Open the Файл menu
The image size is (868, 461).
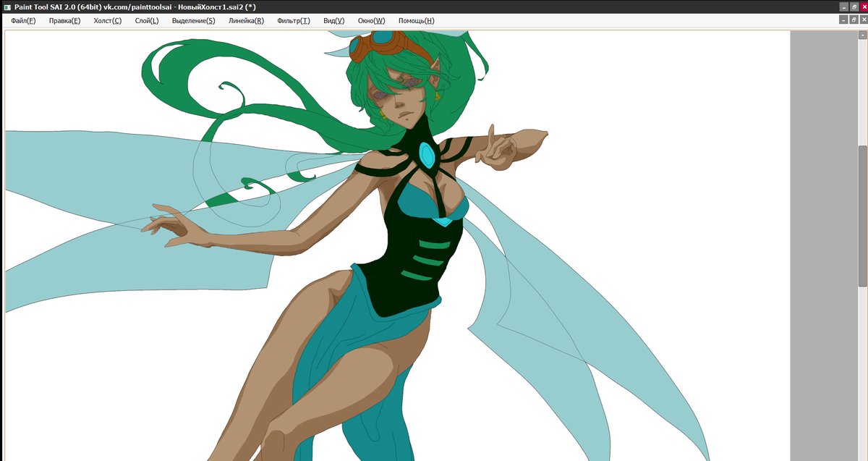(23, 21)
